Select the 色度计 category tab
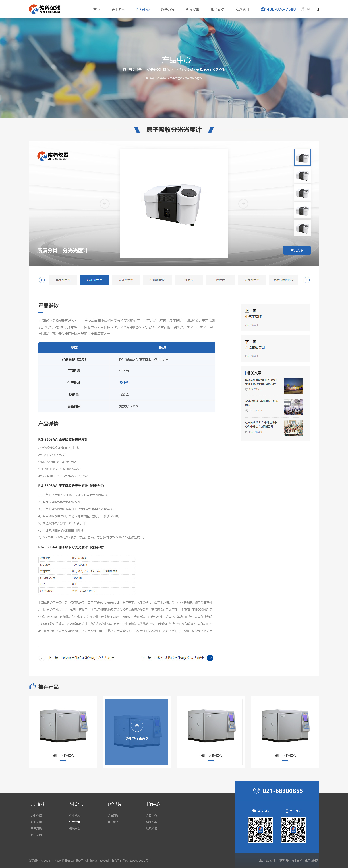This screenshot has height=868, width=348. click(x=220, y=280)
